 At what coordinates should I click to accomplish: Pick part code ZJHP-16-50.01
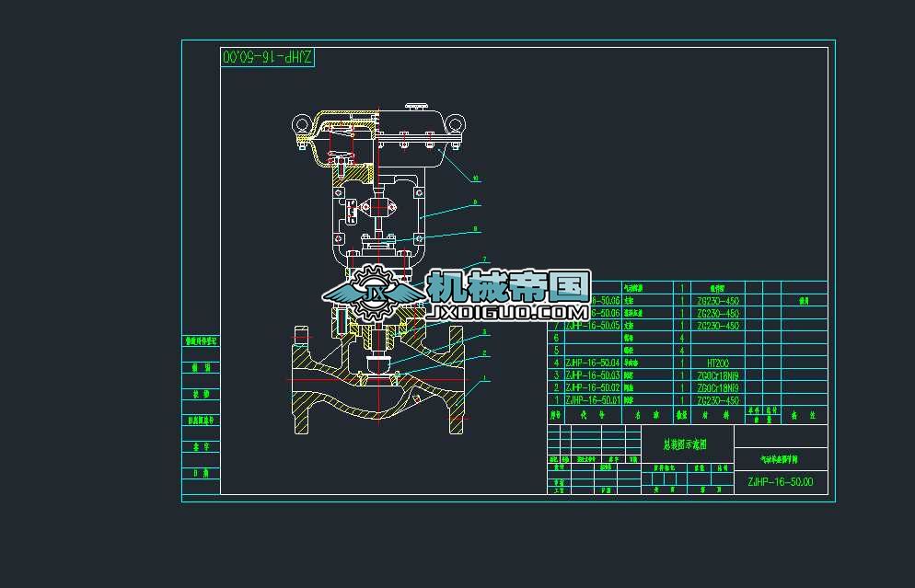592,400
